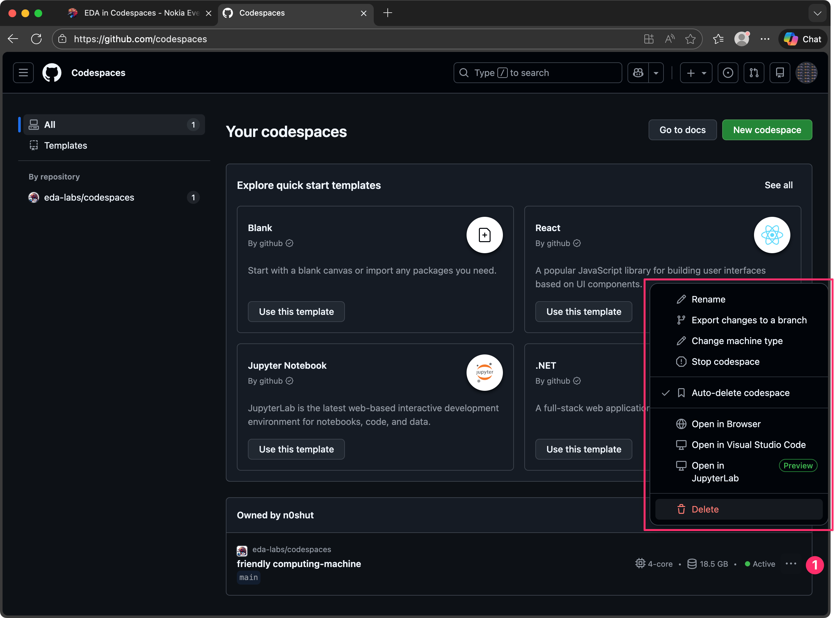840x618 pixels.
Task: Open the Copilot chat icon in header
Action: (638, 73)
